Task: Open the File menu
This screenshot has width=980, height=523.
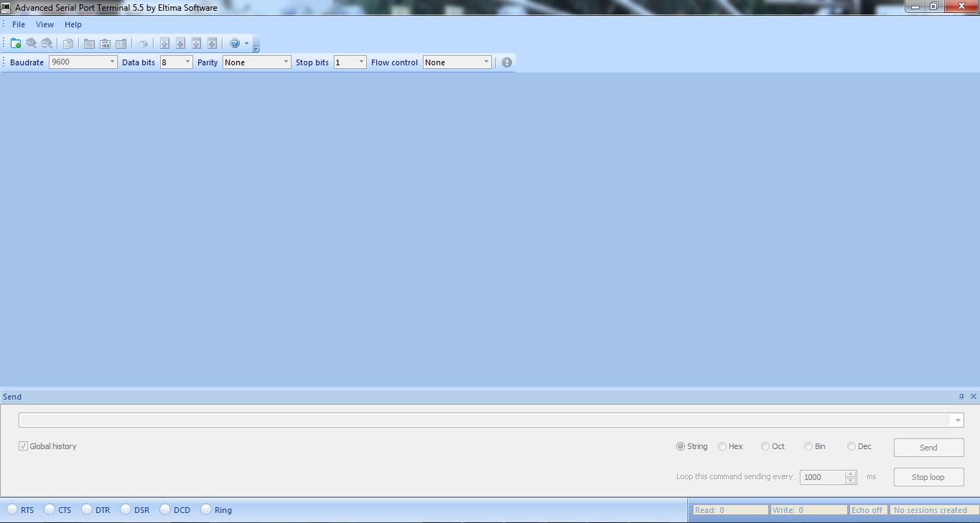Action: tap(19, 24)
